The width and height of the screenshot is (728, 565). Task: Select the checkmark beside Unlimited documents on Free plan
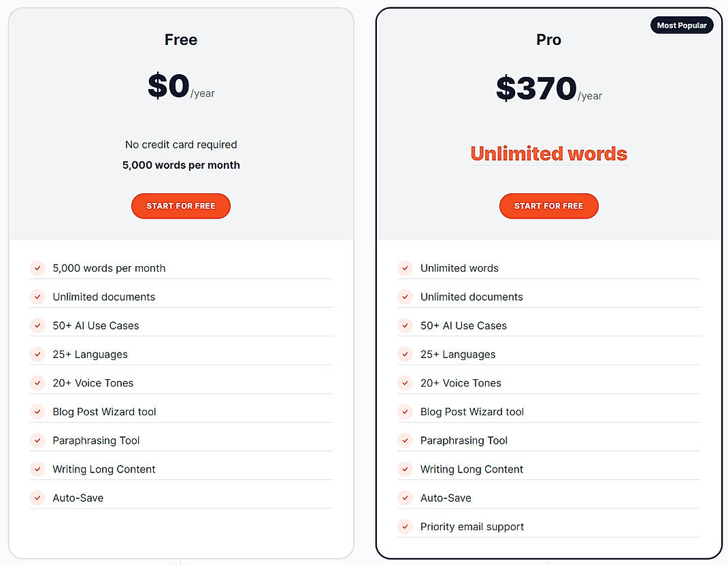(37, 297)
